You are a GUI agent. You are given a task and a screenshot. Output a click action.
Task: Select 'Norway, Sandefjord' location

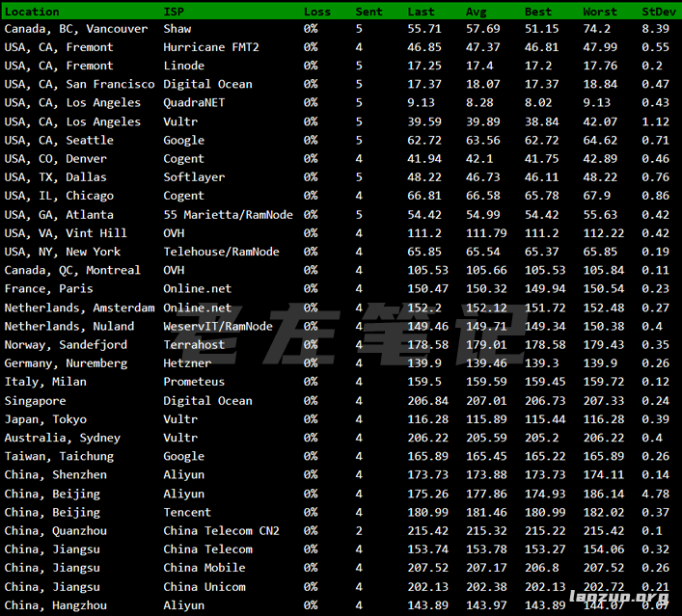(x=66, y=345)
